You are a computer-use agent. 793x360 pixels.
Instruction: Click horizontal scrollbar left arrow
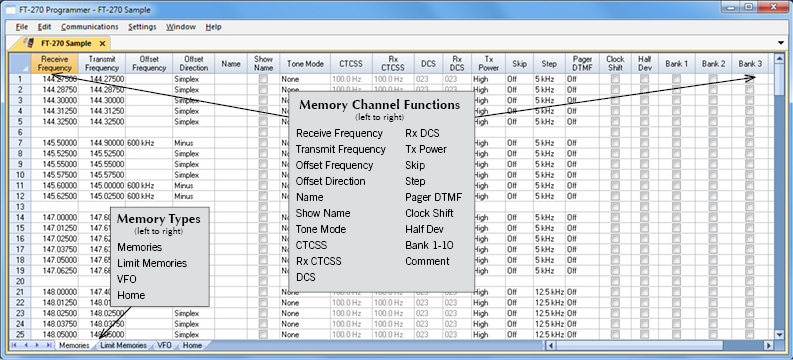tap(551, 345)
